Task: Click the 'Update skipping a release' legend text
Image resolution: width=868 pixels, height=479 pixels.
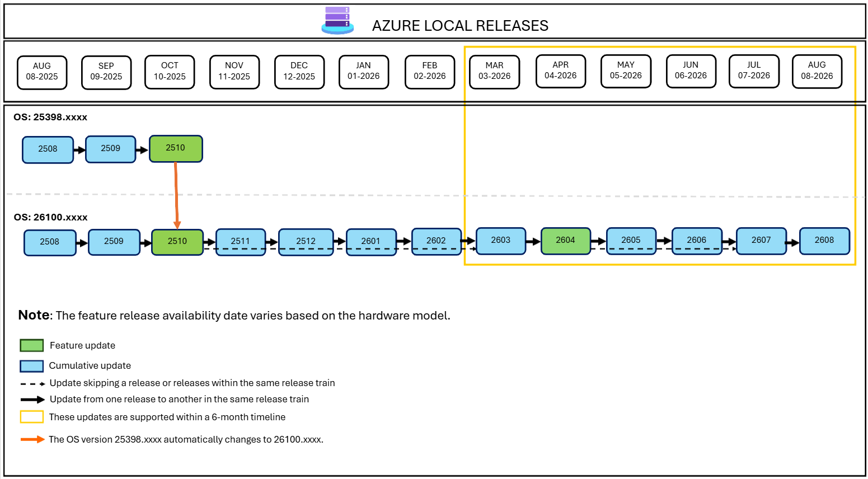Action: coord(192,383)
